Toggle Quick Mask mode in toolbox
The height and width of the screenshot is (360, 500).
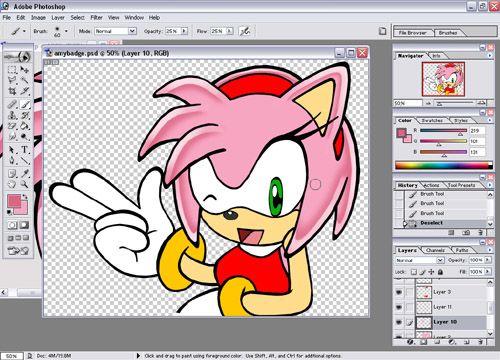[x=24, y=225]
